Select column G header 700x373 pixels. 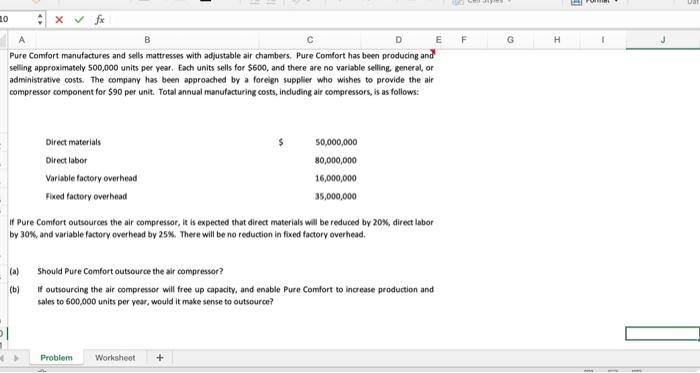(510, 40)
